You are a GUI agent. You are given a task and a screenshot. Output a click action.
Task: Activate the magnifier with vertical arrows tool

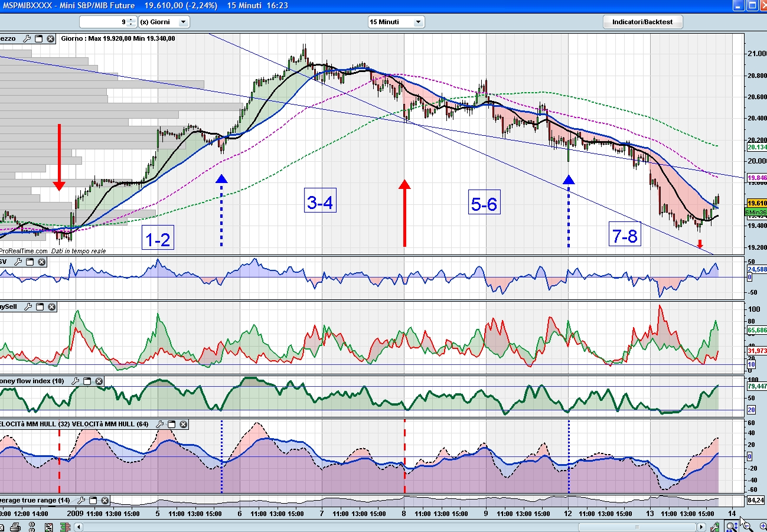coord(732,527)
